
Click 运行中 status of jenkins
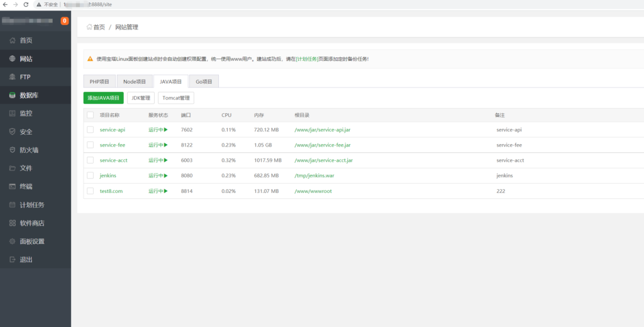tap(158, 175)
